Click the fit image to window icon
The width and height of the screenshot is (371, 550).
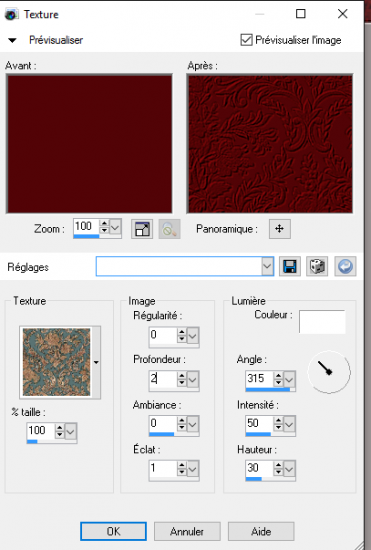142,229
